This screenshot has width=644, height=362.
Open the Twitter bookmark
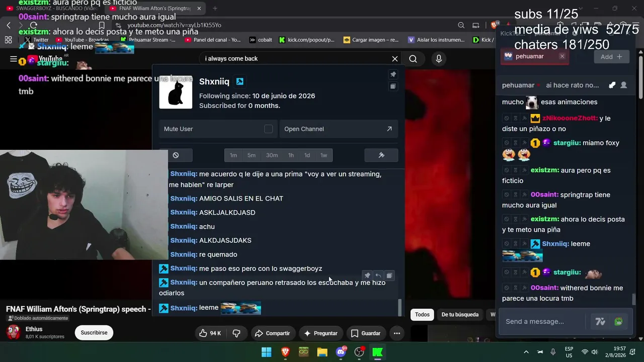[x=37, y=40]
